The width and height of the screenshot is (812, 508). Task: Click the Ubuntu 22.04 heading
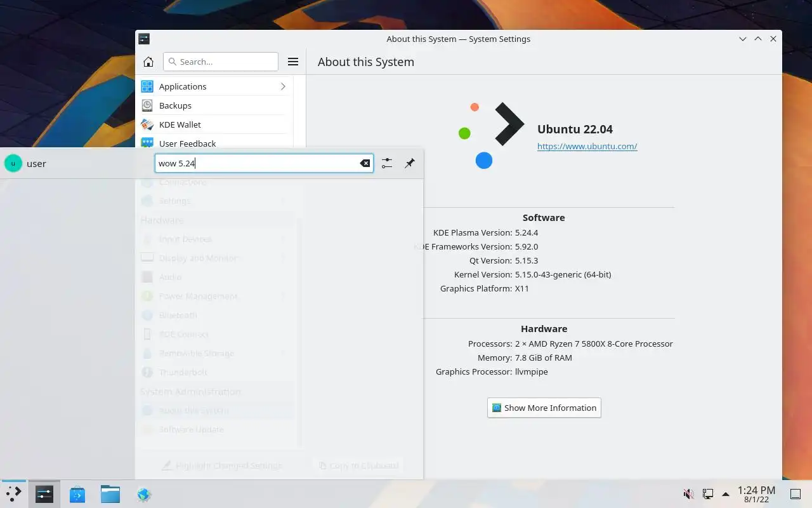(575, 129)
